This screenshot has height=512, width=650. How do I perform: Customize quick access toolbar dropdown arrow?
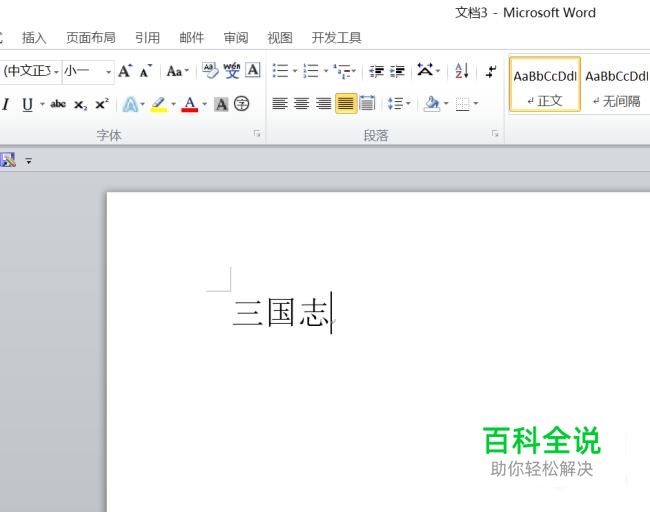(29, 161)
